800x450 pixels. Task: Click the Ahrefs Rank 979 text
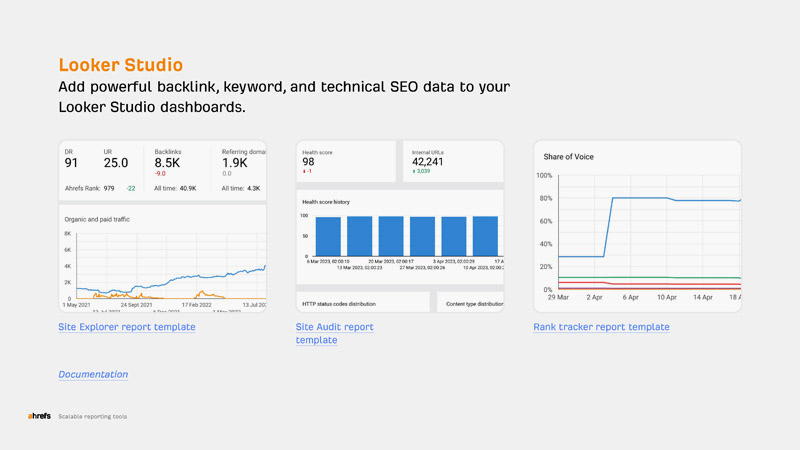tap(89, 188)
